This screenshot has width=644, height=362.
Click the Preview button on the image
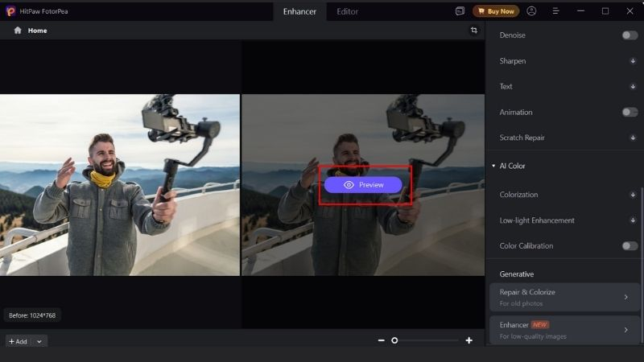[363, 185]
